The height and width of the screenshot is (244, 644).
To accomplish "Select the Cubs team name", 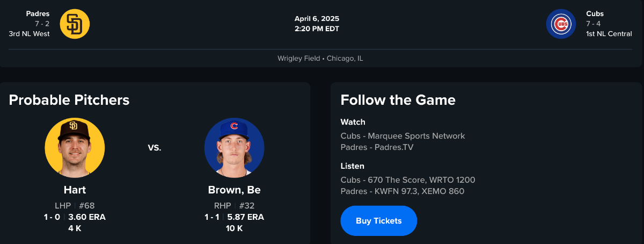I will [595, 14].
